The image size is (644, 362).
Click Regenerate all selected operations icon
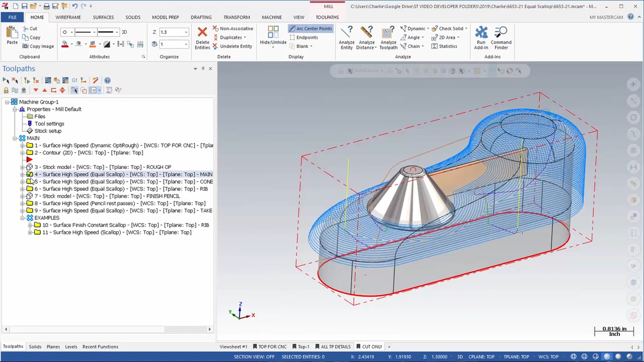coord(27,80)
